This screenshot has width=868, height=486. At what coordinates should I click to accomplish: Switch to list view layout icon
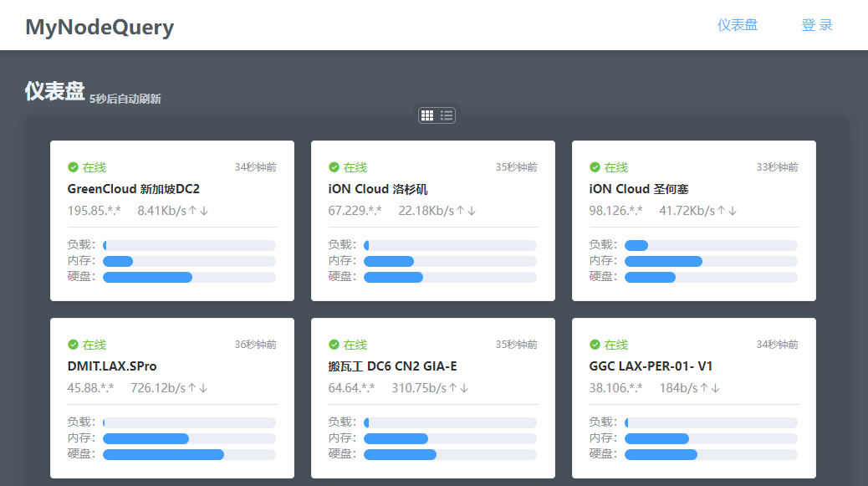point(447,115)
